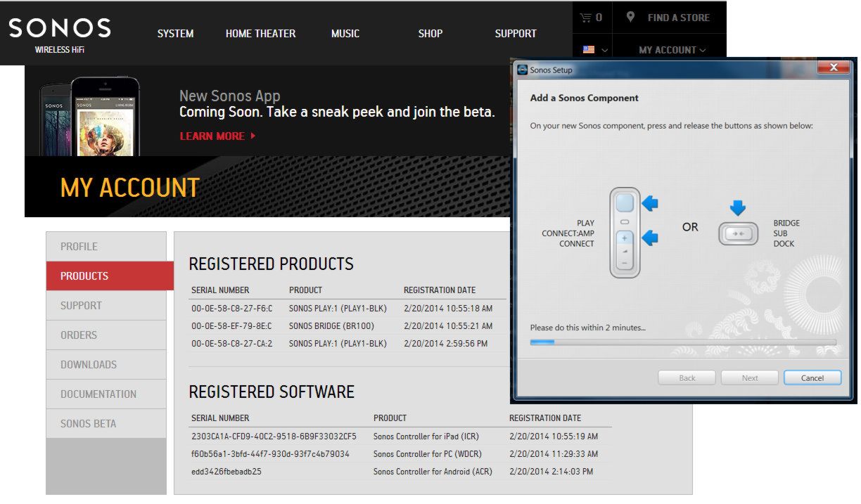Click the SONOS Wireless HiFi logo
861x504 pixels.
(x=60, y=34)
